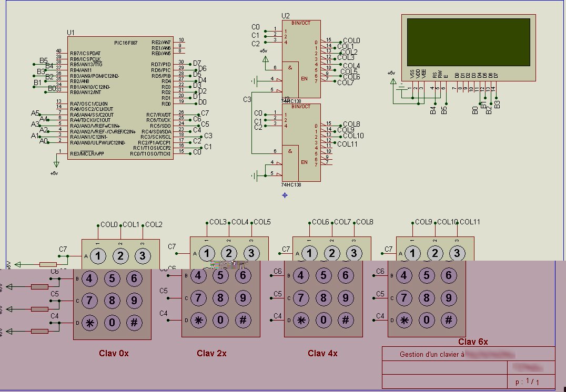Select the ground symbol at U2 pin 4

click(255, 81)
